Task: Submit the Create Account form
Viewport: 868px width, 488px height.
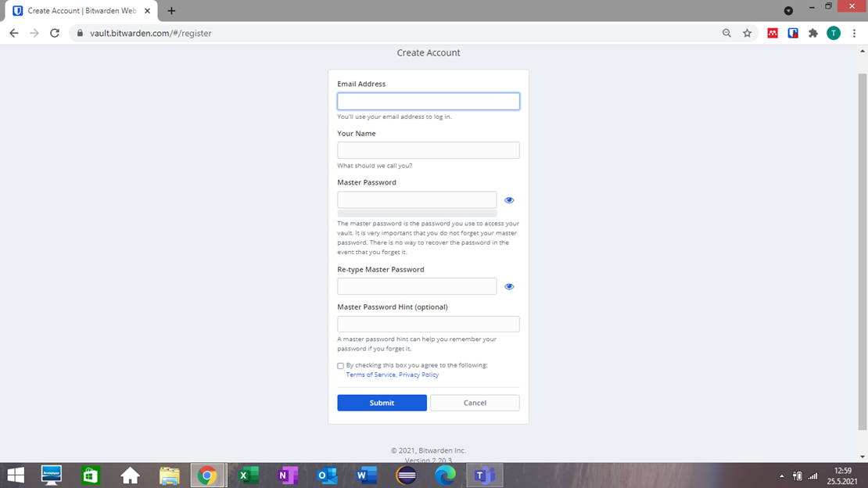Action: 382,403
